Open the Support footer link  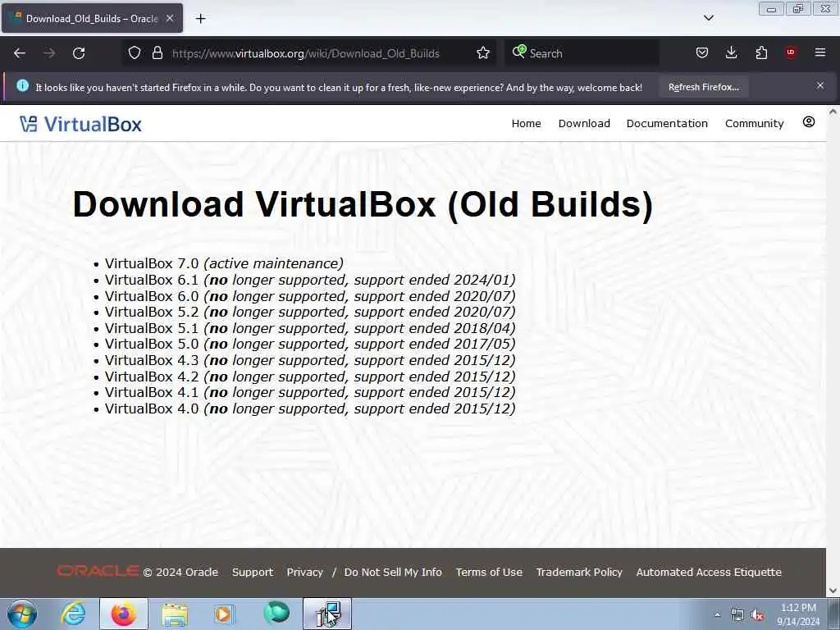point(253,572)
